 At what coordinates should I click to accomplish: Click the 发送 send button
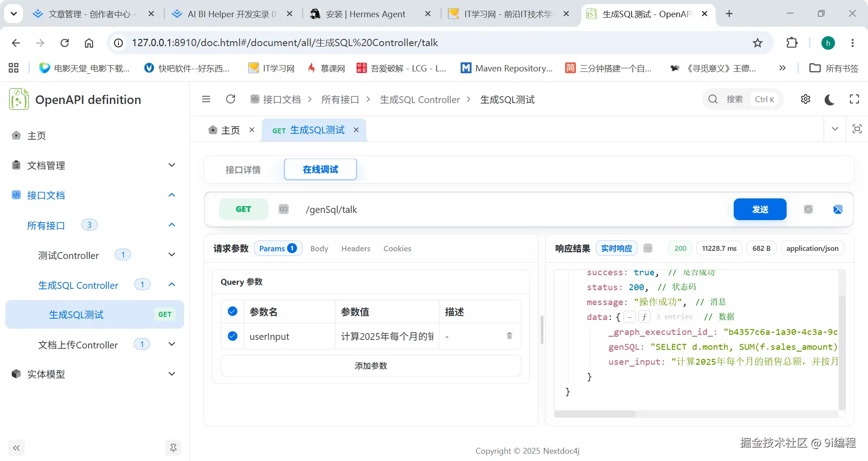(760, 209)
